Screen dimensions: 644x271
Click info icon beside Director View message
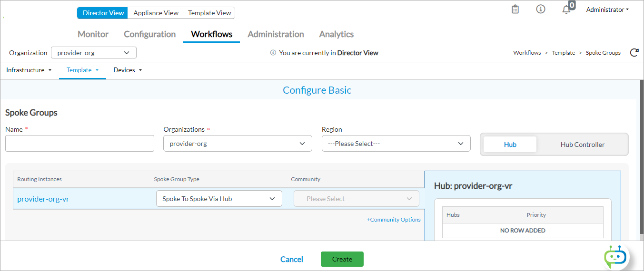[x=273, y=53]
